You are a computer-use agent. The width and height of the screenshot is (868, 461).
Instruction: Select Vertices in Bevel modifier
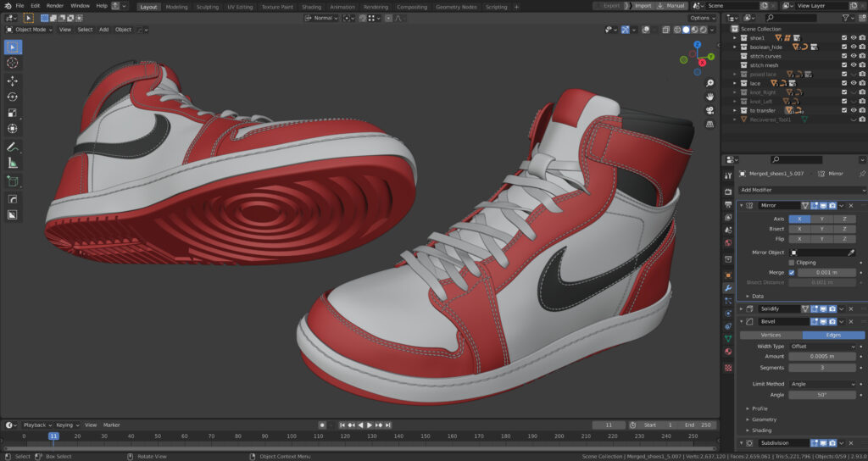tap(771, 336)
